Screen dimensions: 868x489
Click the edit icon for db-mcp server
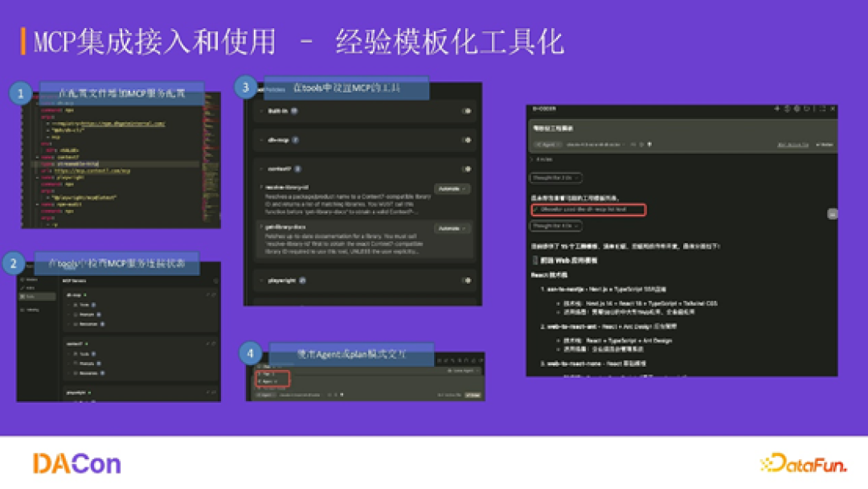pyautogui.click(x=207, y=295)
